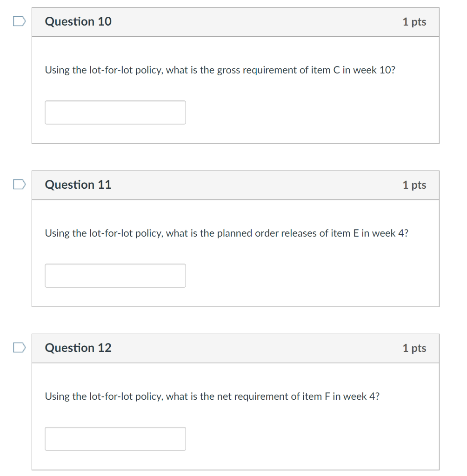
Task: Click the "Question 10" heading
Action: coord(78,21)
